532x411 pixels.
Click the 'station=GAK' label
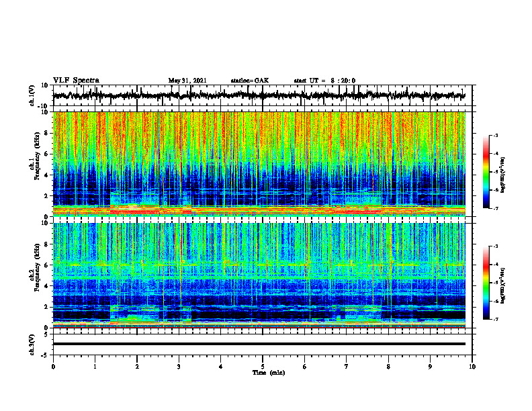tap(250, 81)
